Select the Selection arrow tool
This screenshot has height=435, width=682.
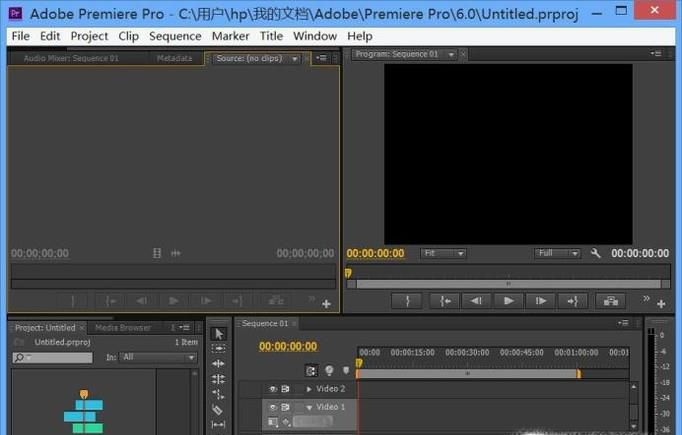coord(218,334)
